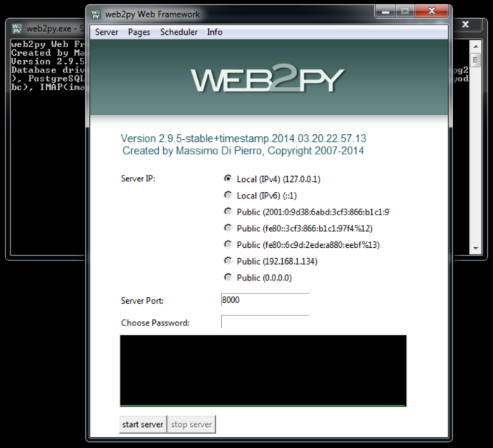
Task: Click the start server button
Action: pos(143,424)
